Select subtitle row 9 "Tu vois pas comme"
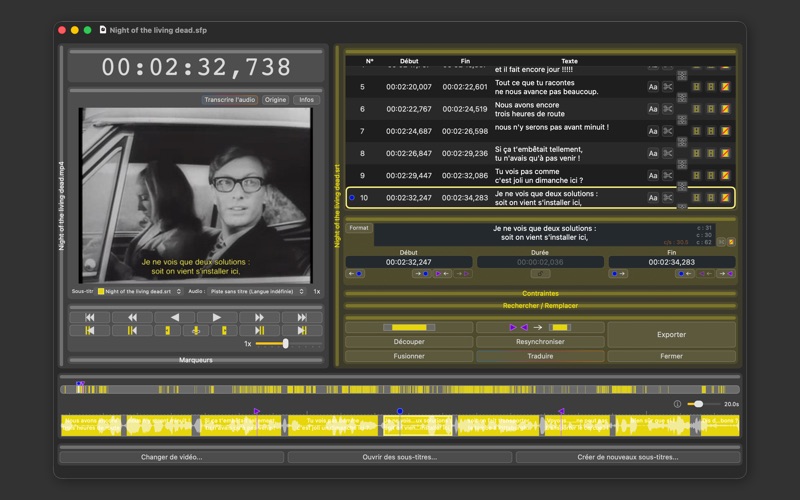This screenshot has height=500, width=800. [x=540, y=176]
